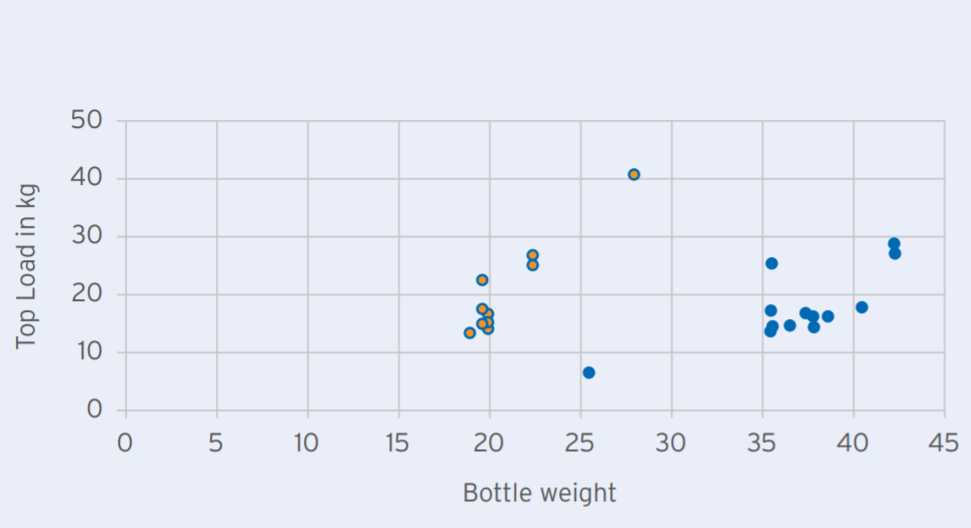Click the orange point near top load 40
The image size is (971, 528).
click(x=634, y=175)
